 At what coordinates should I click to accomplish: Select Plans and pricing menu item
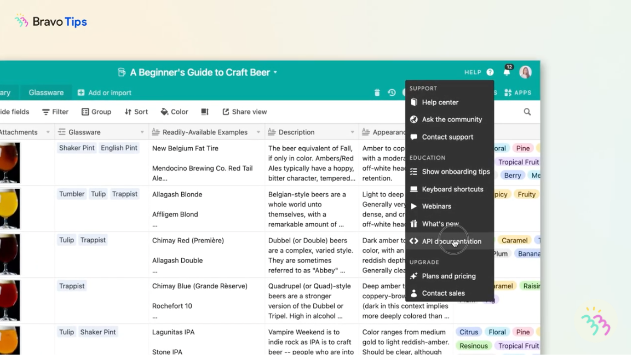tap(450, 276)
